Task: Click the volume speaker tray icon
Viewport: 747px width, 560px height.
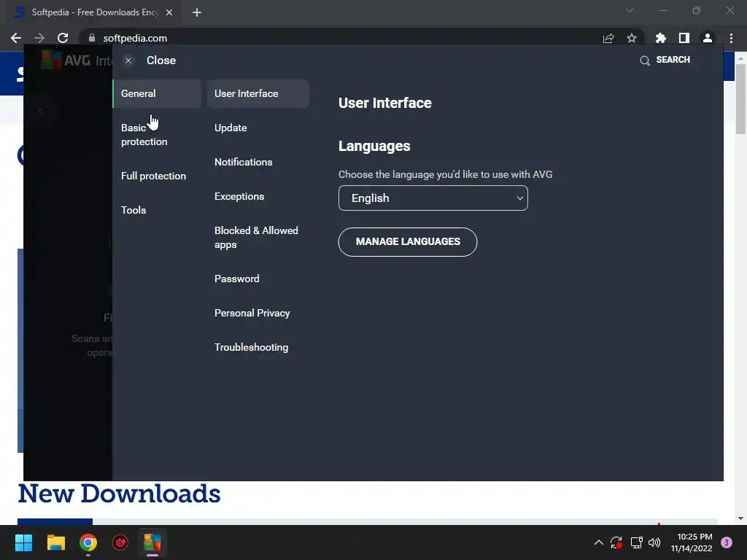Action: pyautogui.click(x=654, y=542)
